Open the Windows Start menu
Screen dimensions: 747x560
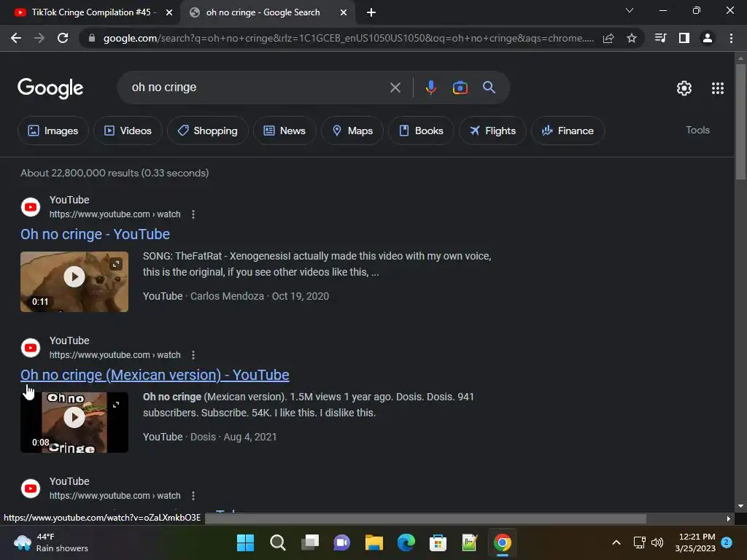click(245, 542)
